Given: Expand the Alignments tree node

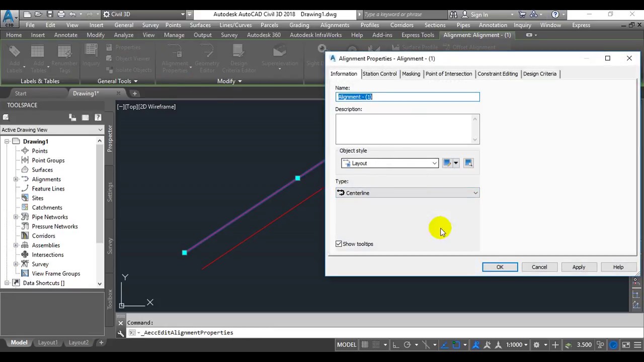Looking at the screenshot, I should [x=16, y=179].
